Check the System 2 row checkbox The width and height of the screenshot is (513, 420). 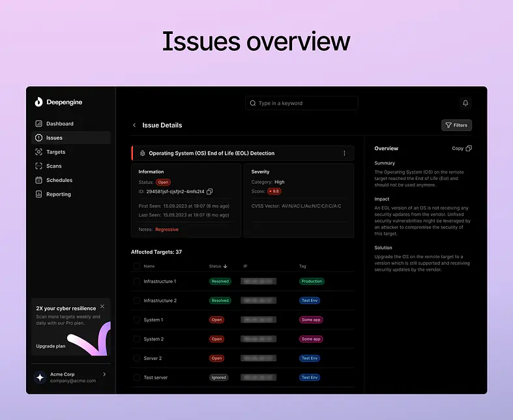click(x=137, y=339)
